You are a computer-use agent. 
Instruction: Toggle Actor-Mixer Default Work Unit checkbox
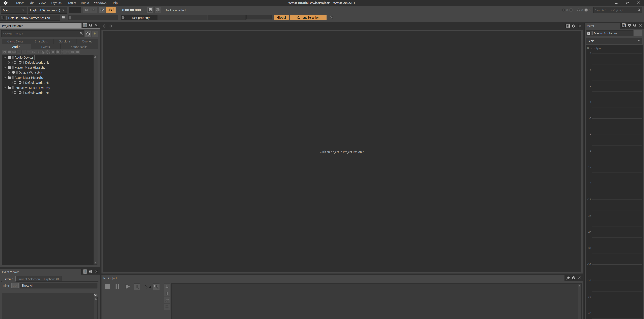pyautogui.click(x=15, y=83)
